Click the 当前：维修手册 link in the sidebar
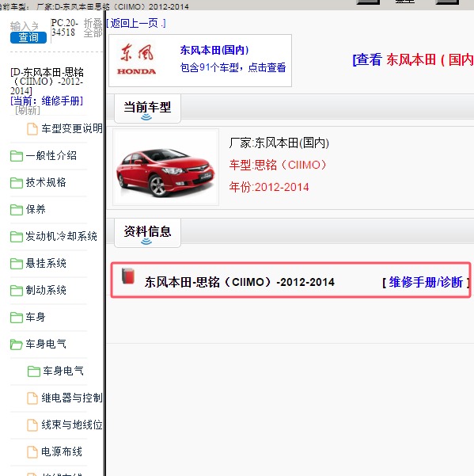This screenshot has height=476, width=474. coord(47,101)
